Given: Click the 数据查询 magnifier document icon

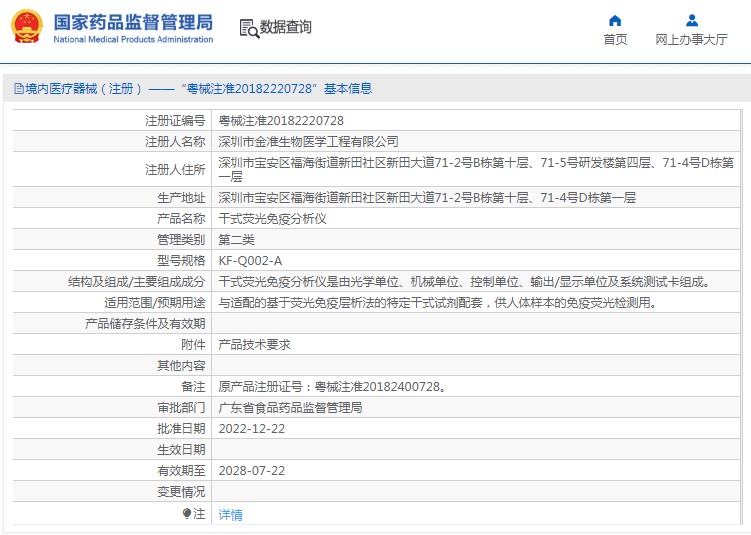Looking at the screenshot, I should click(x=249, y=27).
